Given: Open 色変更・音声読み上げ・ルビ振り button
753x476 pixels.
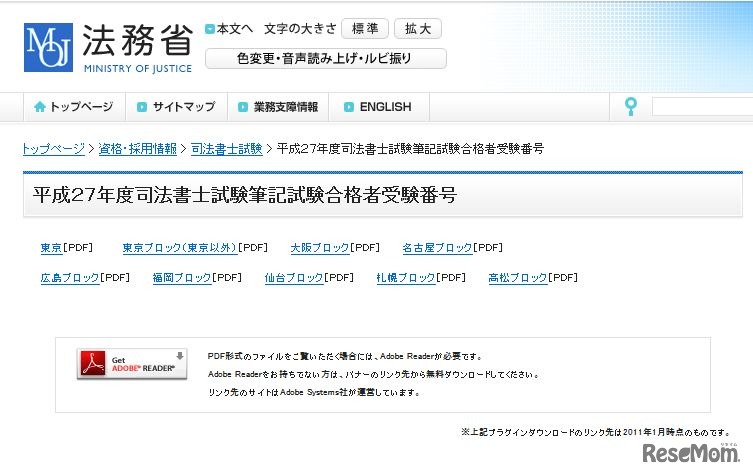Looking at the screenshot, I should pyautogui.click(x=326, y=59).
